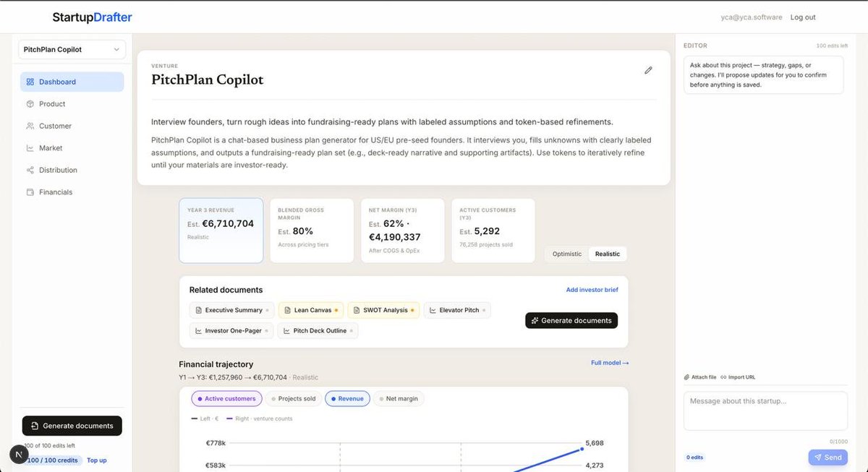Click the "4,273" right axis value

(x=595, y=465)
